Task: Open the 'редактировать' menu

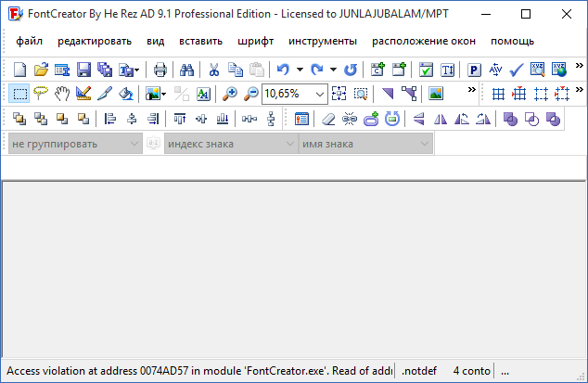Action: 95,41
